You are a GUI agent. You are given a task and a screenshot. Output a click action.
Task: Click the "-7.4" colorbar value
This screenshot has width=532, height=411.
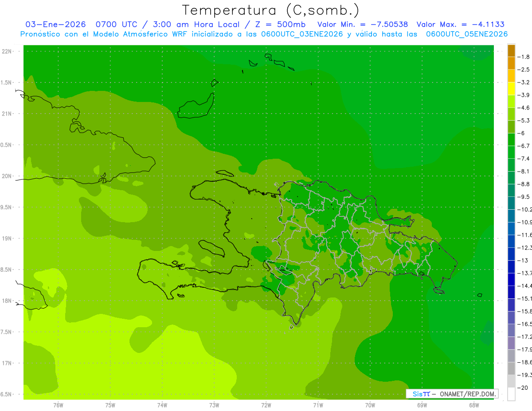point(524,158)
